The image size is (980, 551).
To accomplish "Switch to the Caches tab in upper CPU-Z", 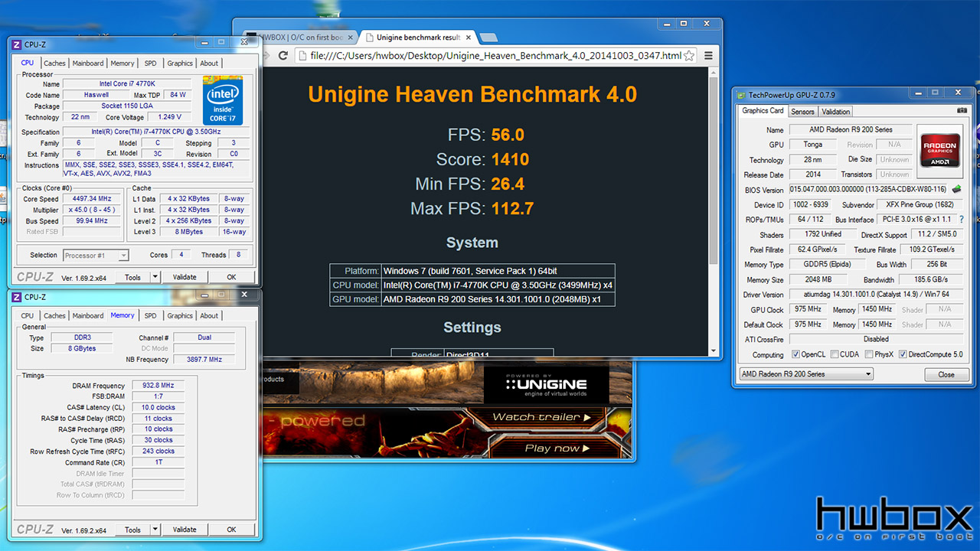I will tap(54, 64).
